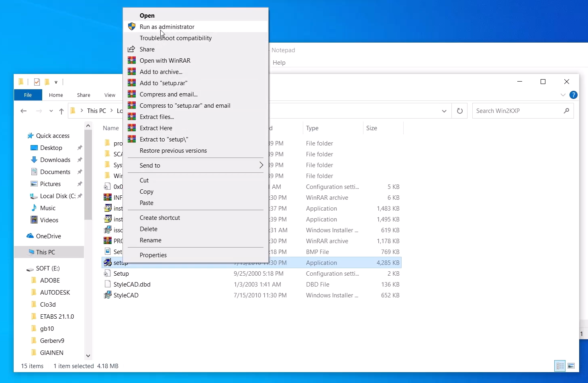Open the View ribbon tab

110,95
